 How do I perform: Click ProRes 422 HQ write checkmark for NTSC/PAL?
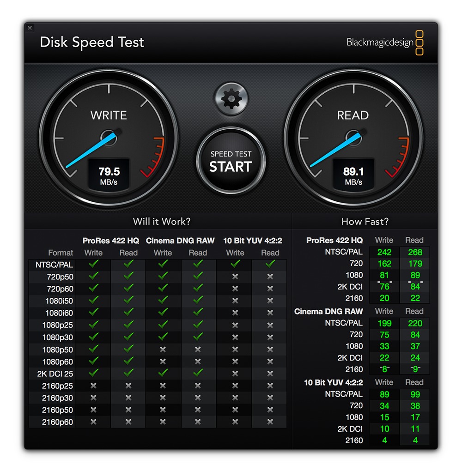point(93,264)
